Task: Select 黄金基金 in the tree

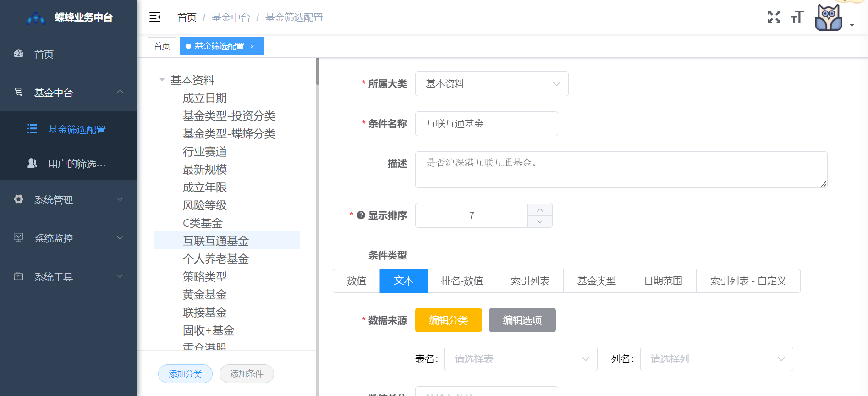Action: coord(205,295)
